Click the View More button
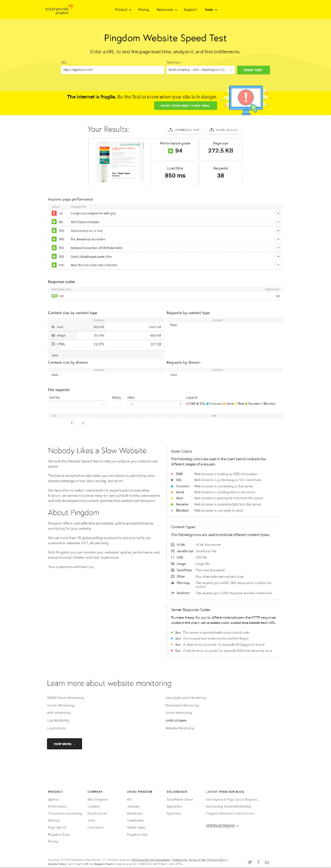Image resolution: width=331 pixels, height=868 pixels. pyautogui.click(x=64, y=744)
